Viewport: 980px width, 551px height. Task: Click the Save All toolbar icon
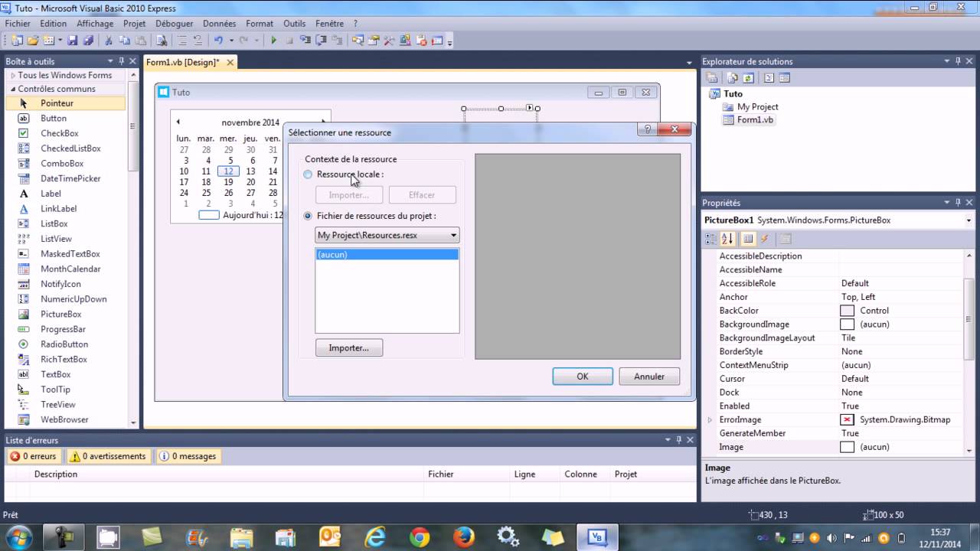tap(87, 41)
